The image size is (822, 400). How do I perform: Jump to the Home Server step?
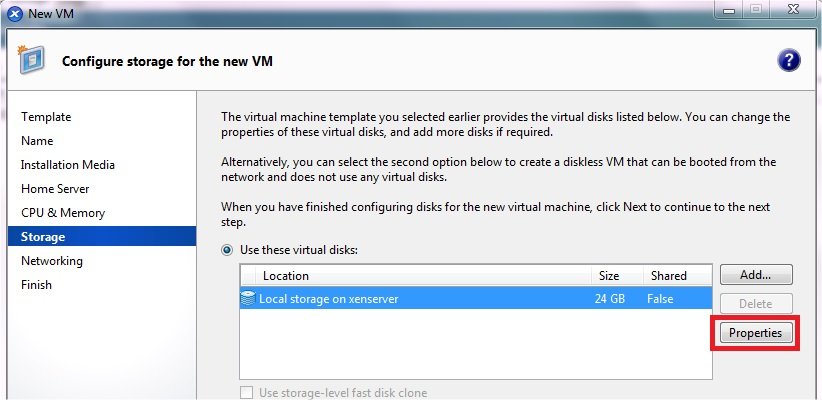[x=55, y=189]
